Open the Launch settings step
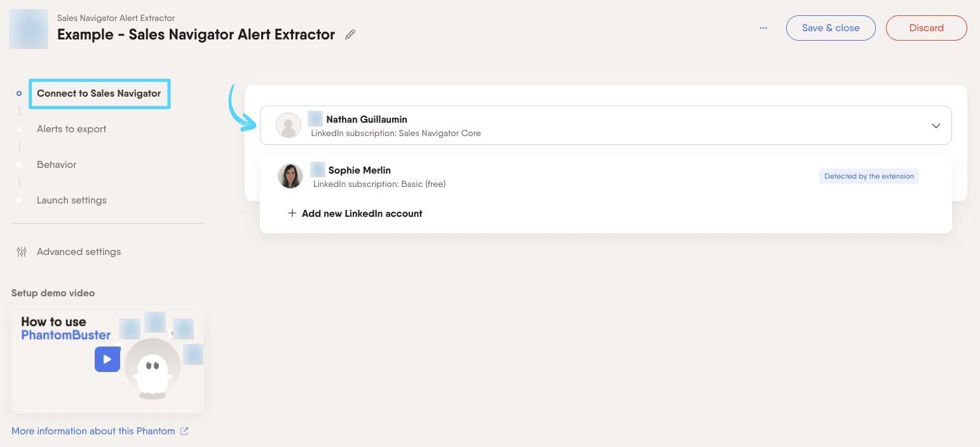 (x=72, y=200)
